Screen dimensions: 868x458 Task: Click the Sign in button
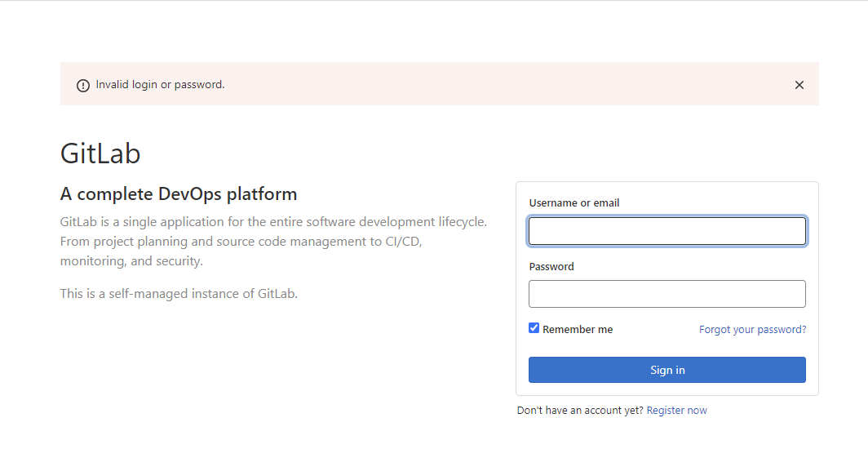pyautogui.click(x=667, y=370)
